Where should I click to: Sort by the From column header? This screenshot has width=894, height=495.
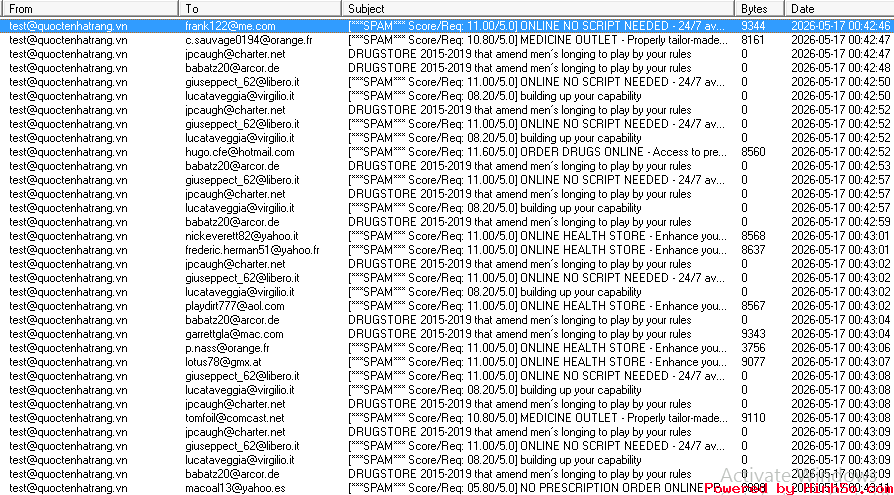89,9
